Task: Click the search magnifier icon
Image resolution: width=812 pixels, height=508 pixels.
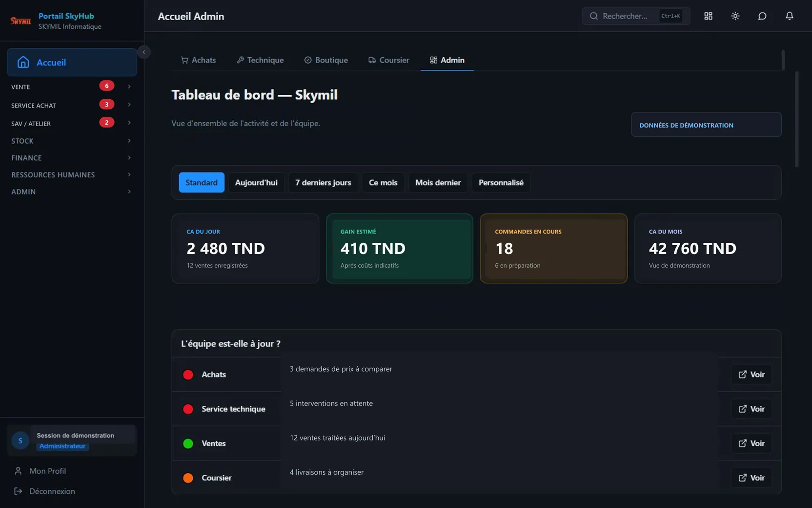Action: click(594, 16)
